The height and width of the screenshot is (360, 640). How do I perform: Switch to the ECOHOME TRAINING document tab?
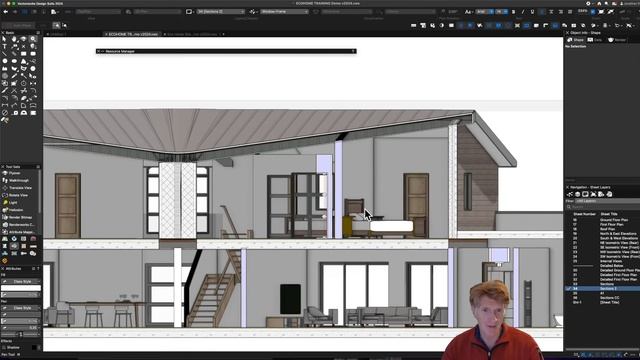[x=133, y=34]
